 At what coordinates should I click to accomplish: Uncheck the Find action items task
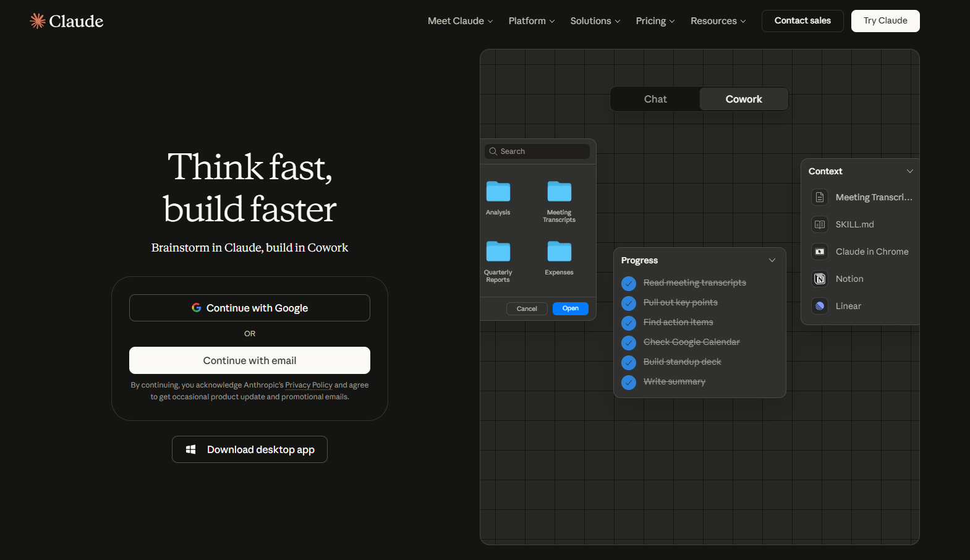point(629,323)
